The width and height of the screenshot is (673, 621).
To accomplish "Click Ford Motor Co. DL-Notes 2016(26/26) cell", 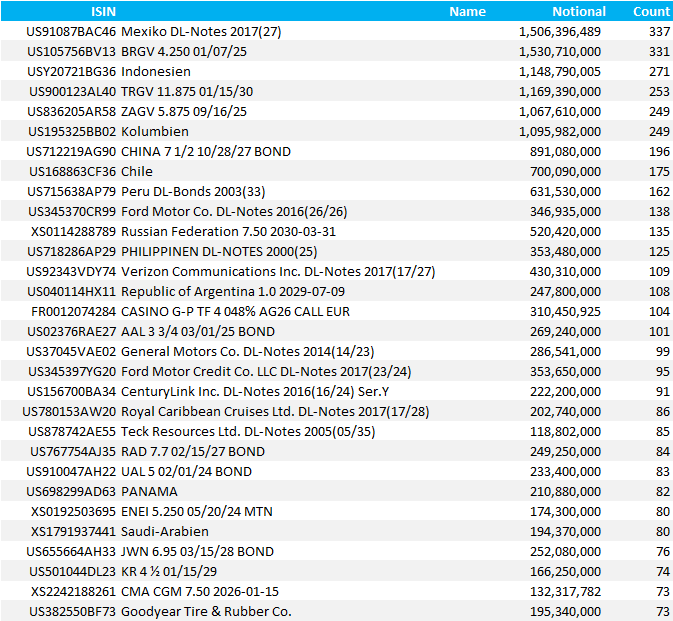I will point(234,212).
